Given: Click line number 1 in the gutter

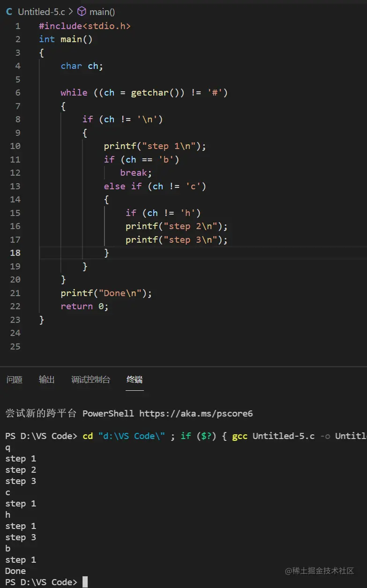Looking at the screenshot, I should point(18,26).
